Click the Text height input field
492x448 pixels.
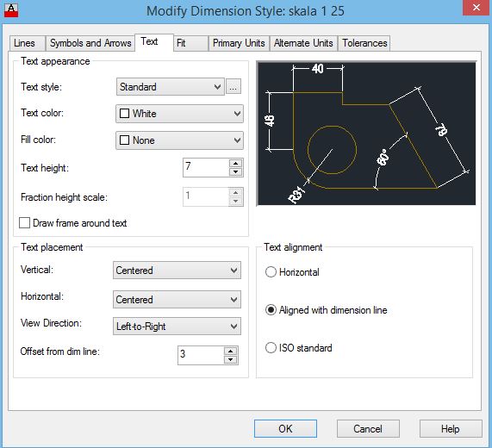click(x=206, y=167)
